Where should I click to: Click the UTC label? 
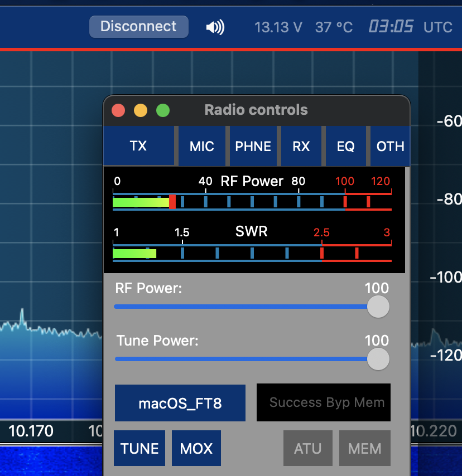tap(438, 27)
